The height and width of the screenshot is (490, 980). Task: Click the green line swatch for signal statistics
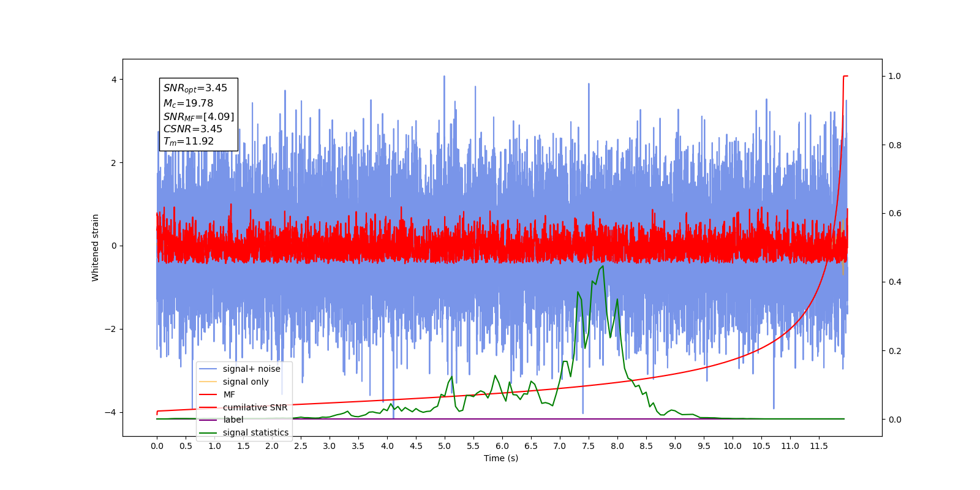tap(208, 432)
